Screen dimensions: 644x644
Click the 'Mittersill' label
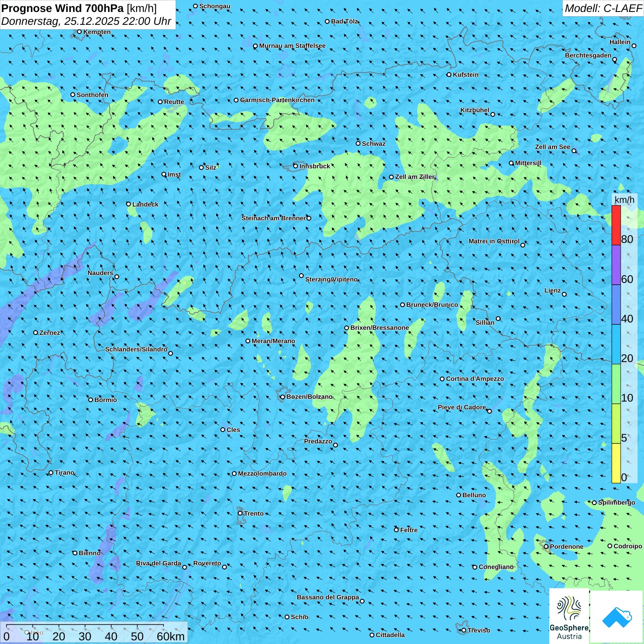[528, 163]
